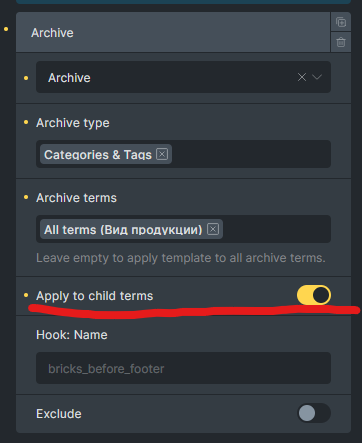Click the yellow dot beside the Archive dropdown
362x443 pixels.
26,78
